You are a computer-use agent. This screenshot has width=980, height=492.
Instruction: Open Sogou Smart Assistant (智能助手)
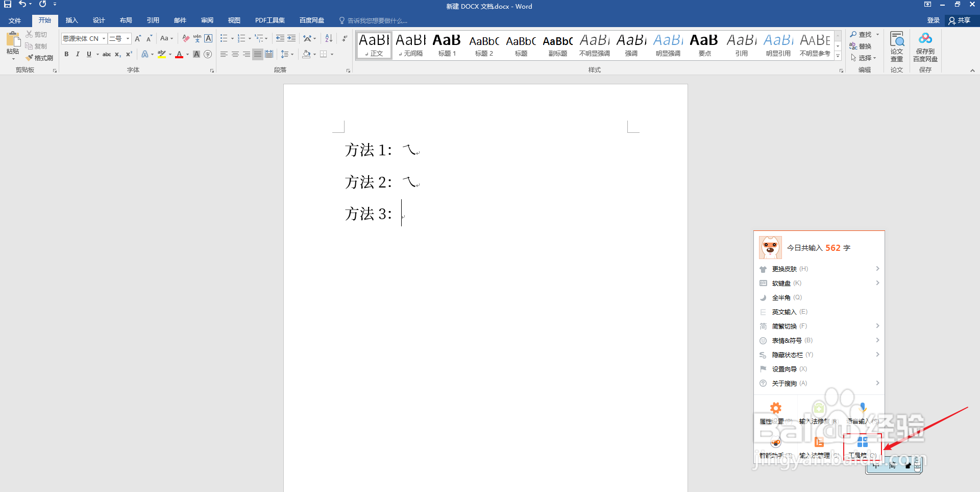click(x=776, y=447)
